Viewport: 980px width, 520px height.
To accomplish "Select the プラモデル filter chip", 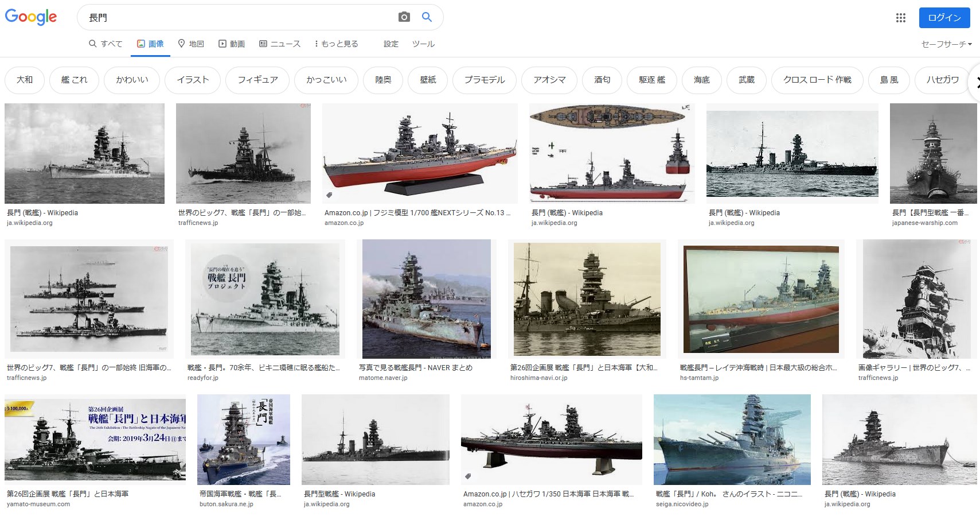I will (x=485, y=80).
